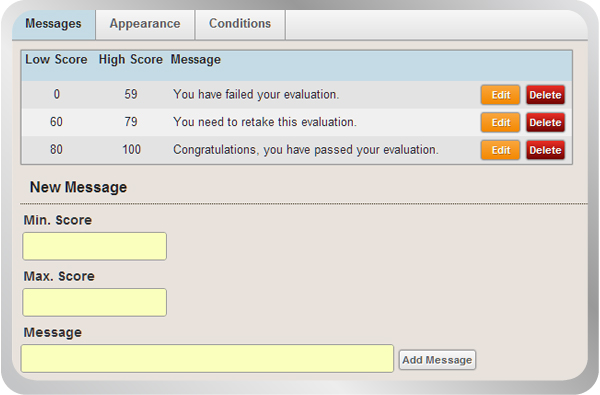Click the Min. Score input field
The width and height of the screenshot is (600, 395).
95,246
